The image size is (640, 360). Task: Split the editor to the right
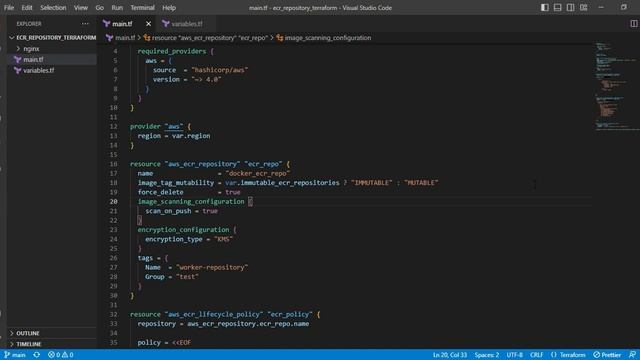(x=633, y=24)
